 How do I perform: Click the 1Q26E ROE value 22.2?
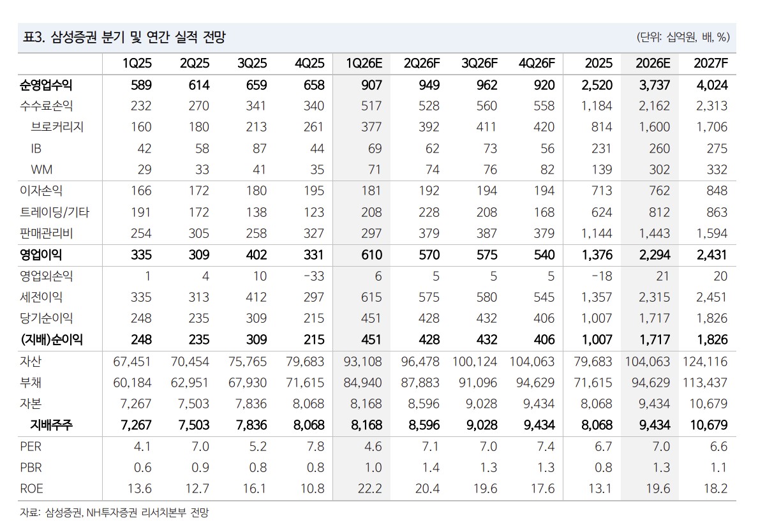point(370,489)
